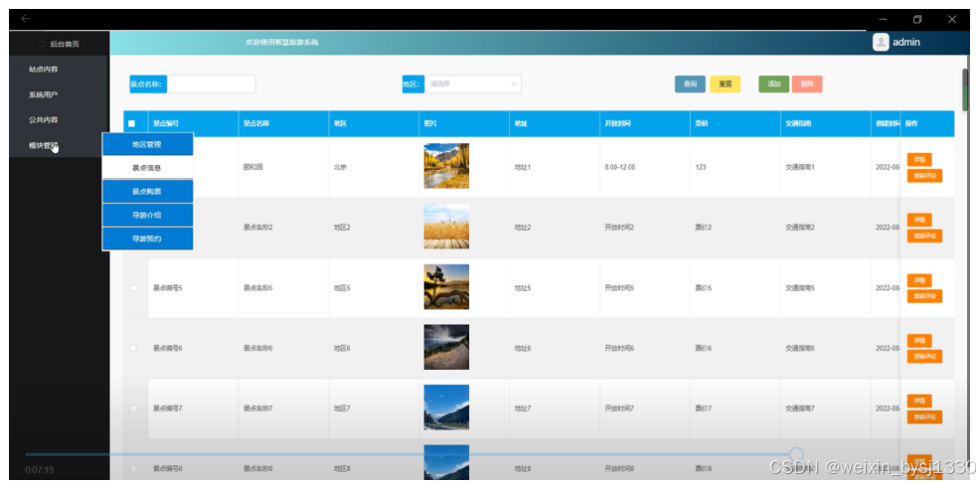
Task: Select 景点购票 from the submenu
Action: click(147, 191)
